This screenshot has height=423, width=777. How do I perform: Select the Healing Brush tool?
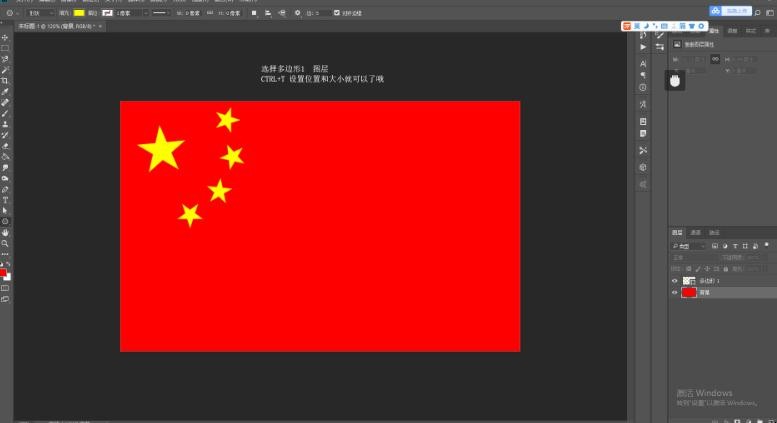[5, 103]
